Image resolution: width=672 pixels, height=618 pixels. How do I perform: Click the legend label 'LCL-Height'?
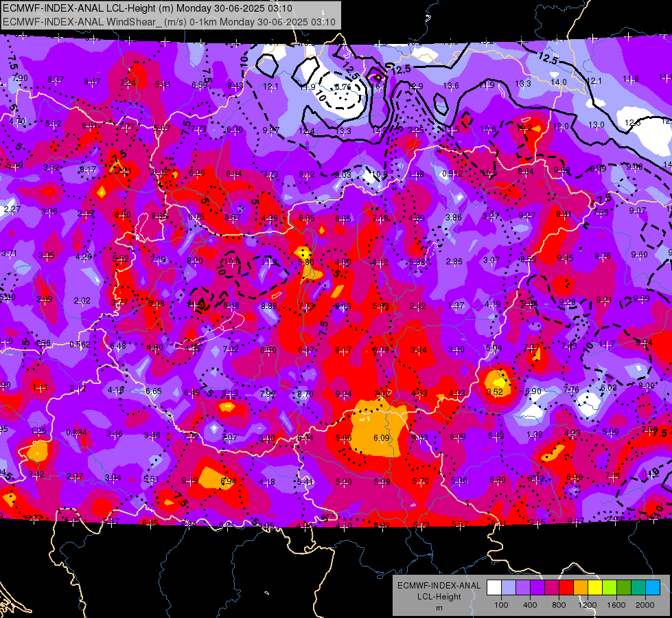[439, 597]
